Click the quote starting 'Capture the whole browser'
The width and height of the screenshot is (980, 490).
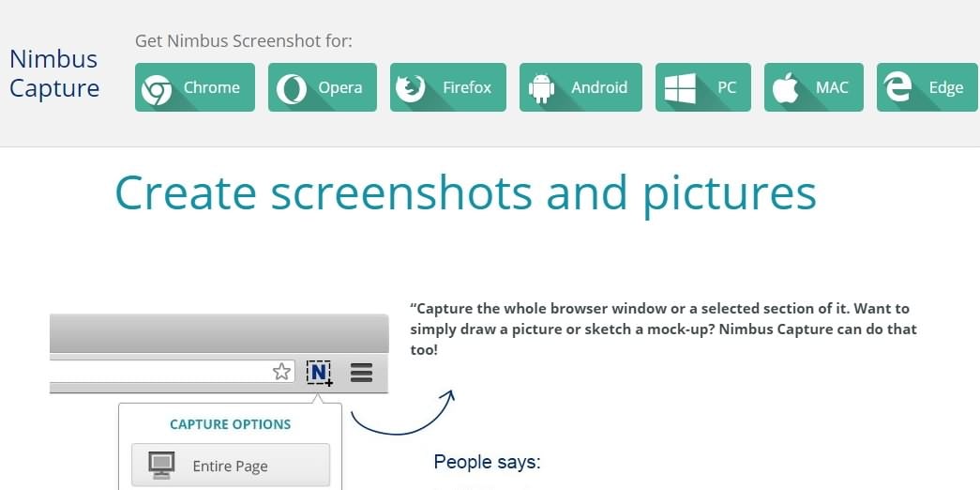pos(664,329)
